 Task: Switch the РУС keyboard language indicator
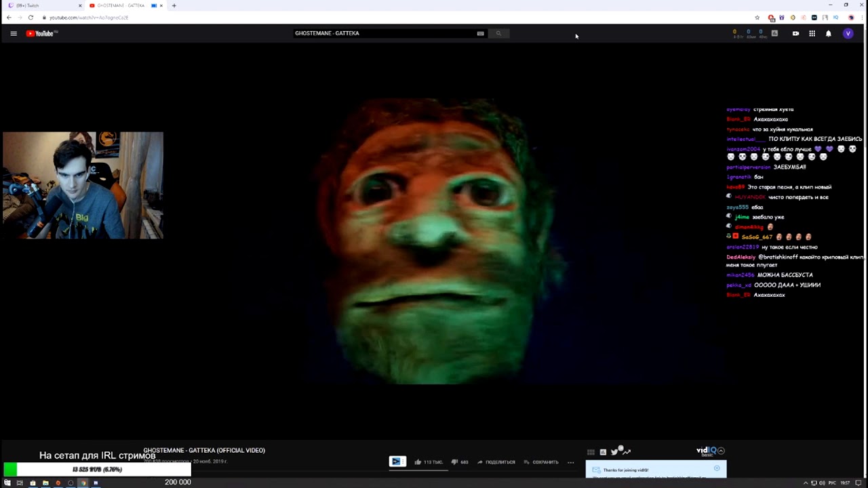832,483
